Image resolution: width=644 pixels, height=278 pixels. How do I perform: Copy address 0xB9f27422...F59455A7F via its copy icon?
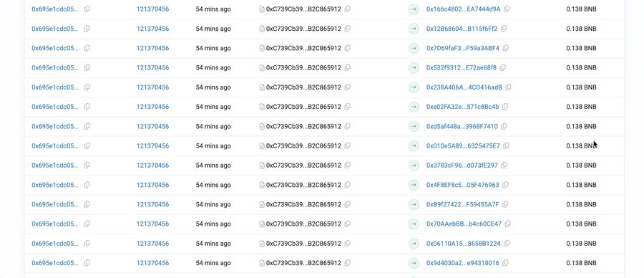click(x=505, y=204)
